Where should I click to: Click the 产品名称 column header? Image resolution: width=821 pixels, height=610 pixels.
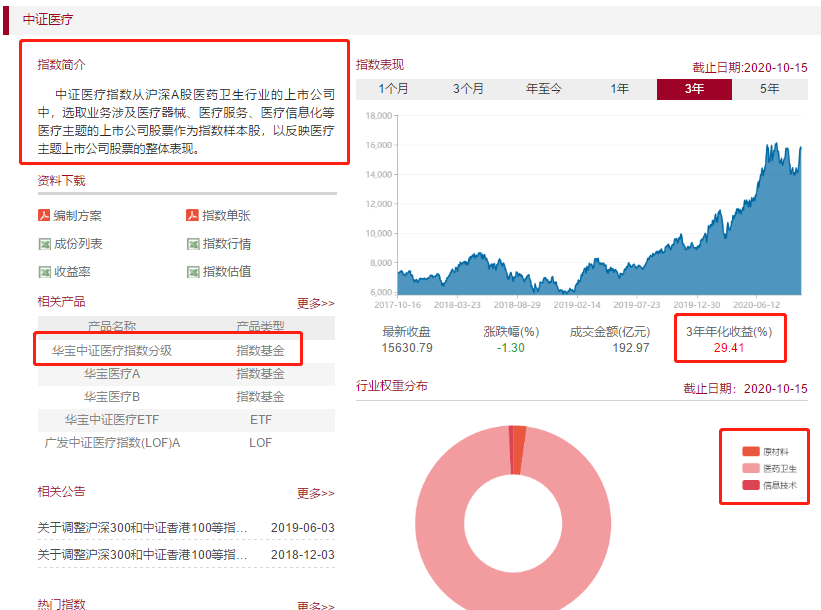[x=112, y=326]
